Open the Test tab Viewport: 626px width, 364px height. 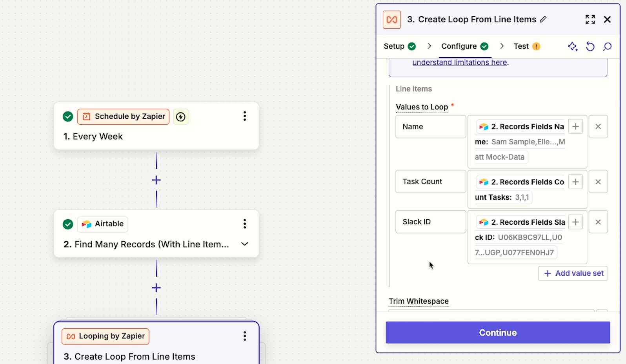[527, 46]
